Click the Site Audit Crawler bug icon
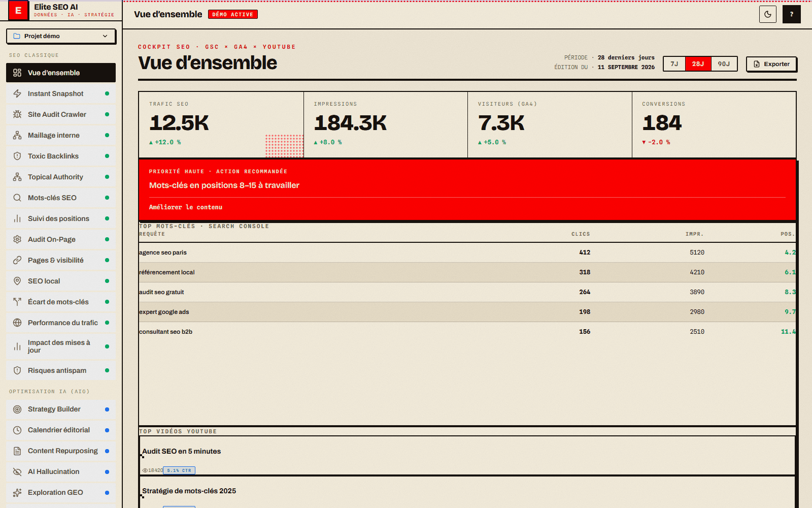 coord(17,114)
